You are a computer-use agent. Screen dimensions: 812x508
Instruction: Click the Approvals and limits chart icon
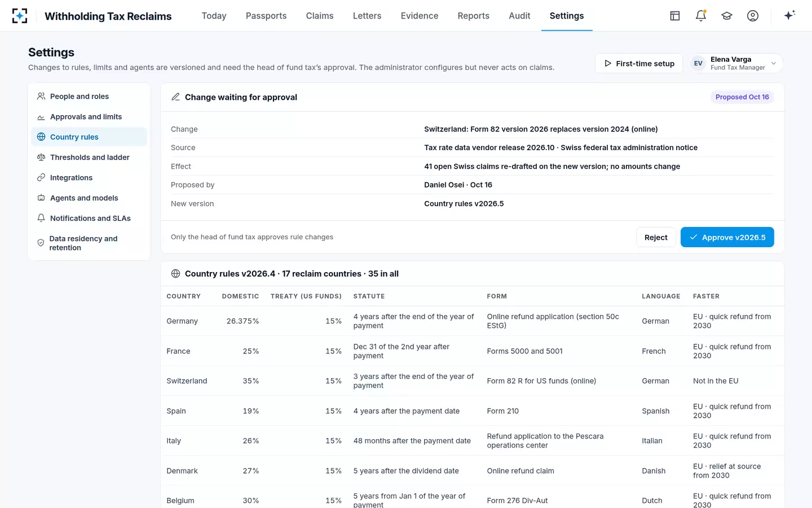(41, 117)
